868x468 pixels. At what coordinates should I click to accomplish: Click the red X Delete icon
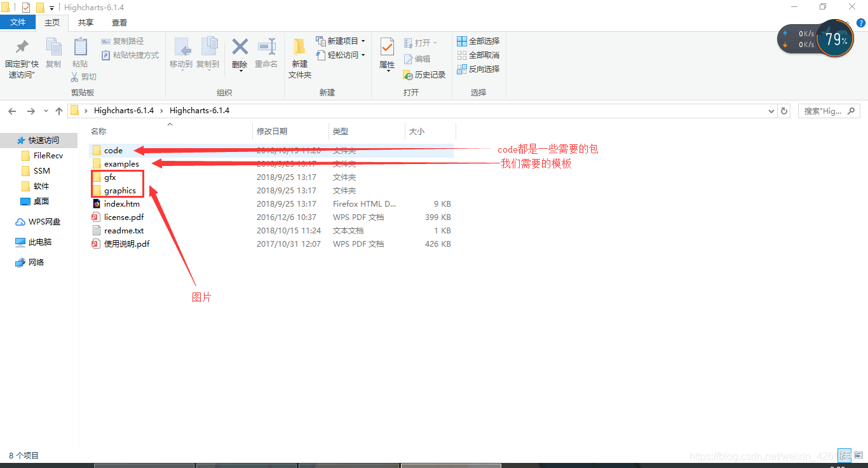coord(240,46)
